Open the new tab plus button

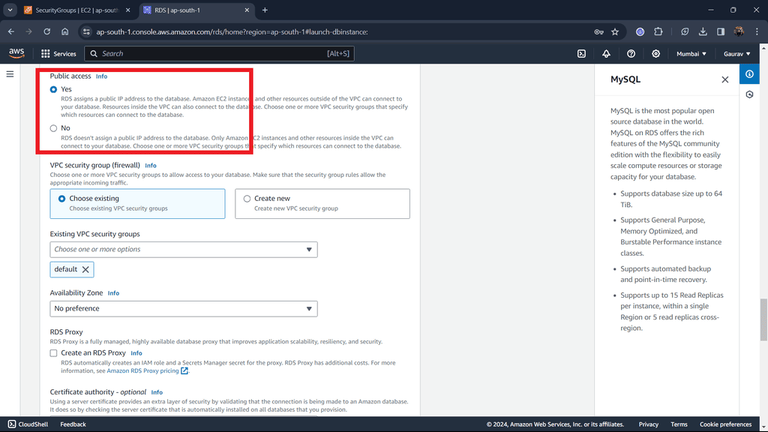(265, 10)
